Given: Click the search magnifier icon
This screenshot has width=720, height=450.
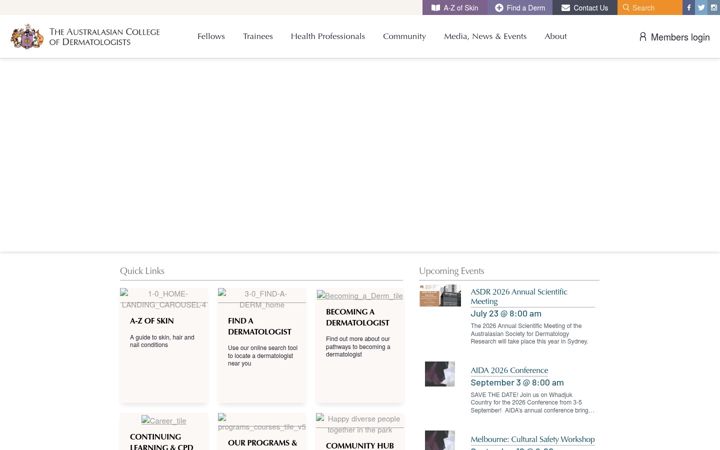Looking at the screenshot, I should pyautogui.click(x=626, y=8).
